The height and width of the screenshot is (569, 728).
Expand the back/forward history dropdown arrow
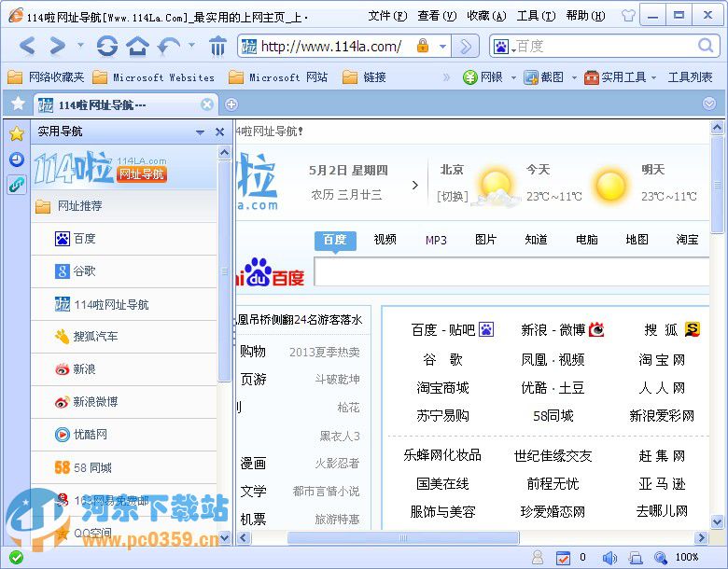point(80,45)
